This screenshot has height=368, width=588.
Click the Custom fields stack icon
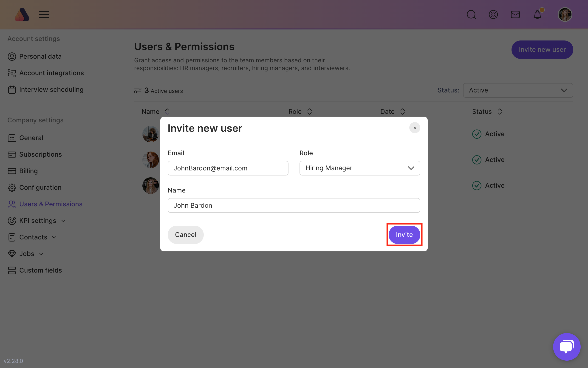point(12,270)
